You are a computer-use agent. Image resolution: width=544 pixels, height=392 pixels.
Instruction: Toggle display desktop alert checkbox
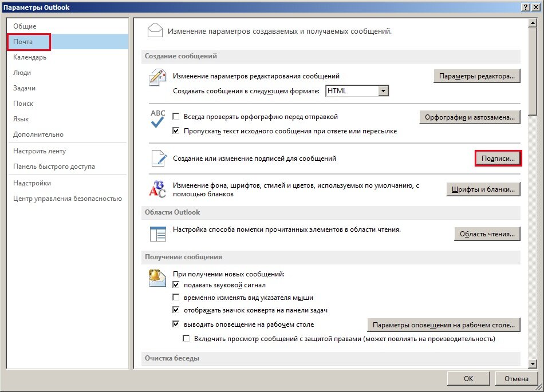[176, 324]
